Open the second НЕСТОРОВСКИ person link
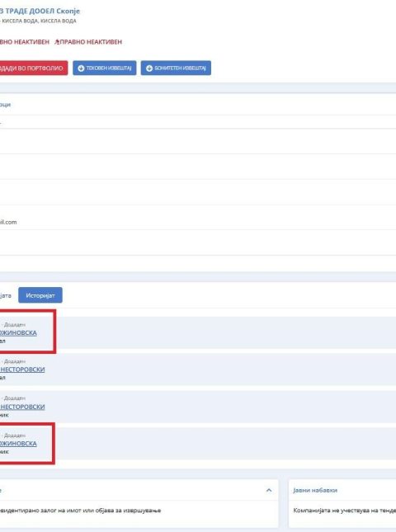396x532 pixels. [22, 407]
